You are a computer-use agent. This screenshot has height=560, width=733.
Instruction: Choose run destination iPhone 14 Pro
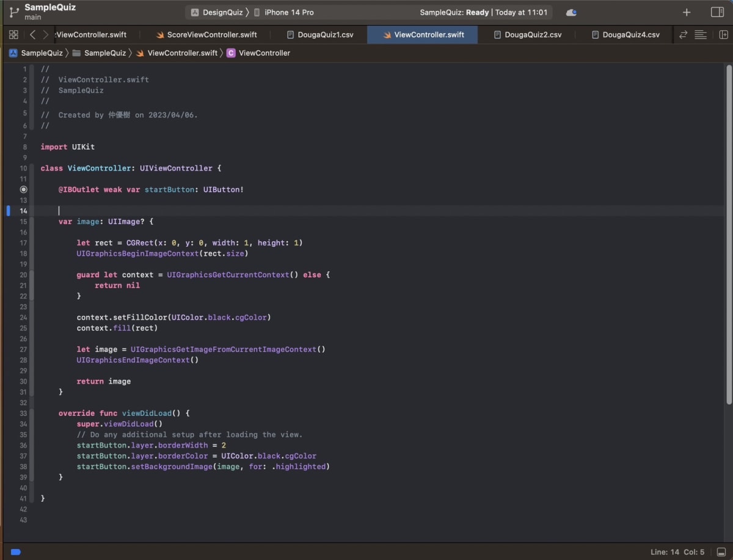[284, 12]
